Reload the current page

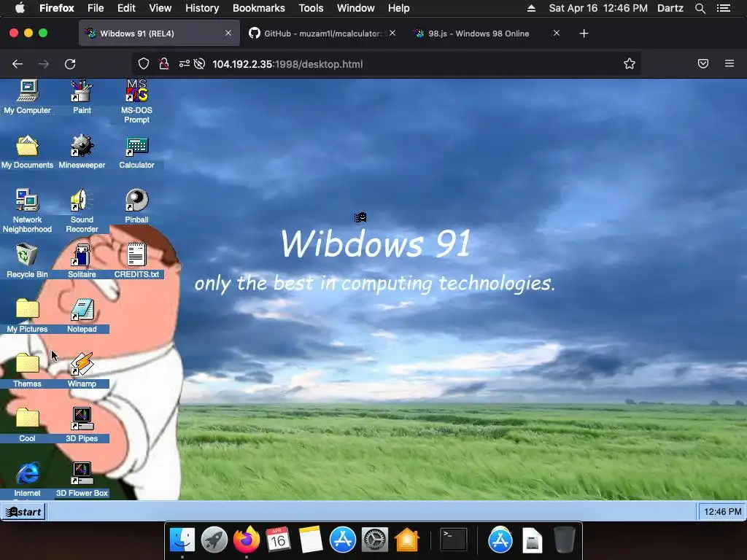[x=70, y=64]
